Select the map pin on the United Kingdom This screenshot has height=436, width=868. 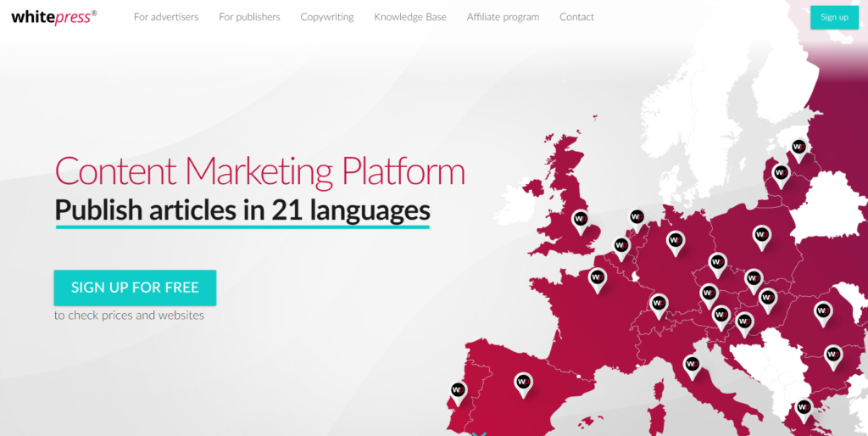coord(580,222)
